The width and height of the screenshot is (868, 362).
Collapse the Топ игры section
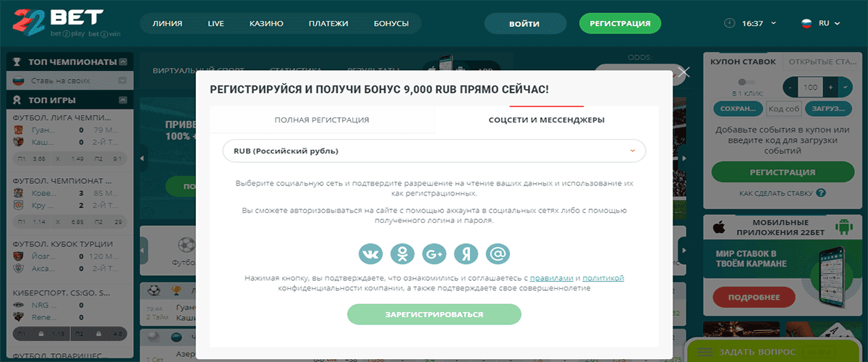pos(123,99)
